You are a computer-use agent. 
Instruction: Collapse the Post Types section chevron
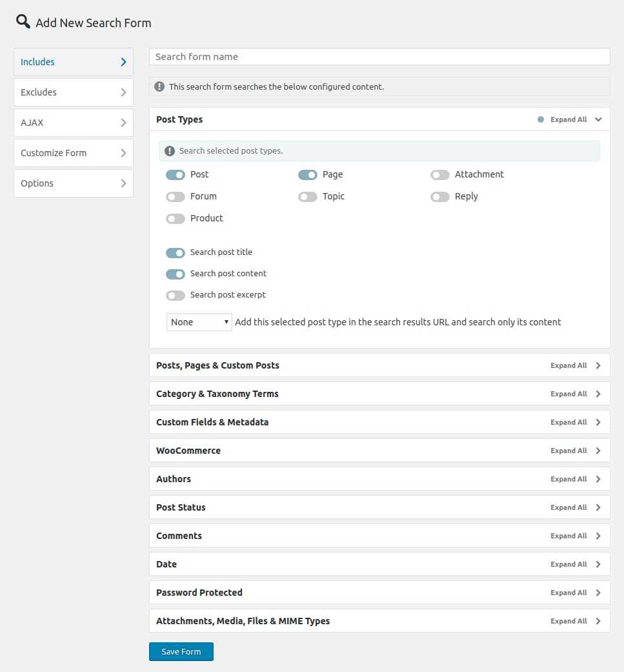tap(598, 119)
